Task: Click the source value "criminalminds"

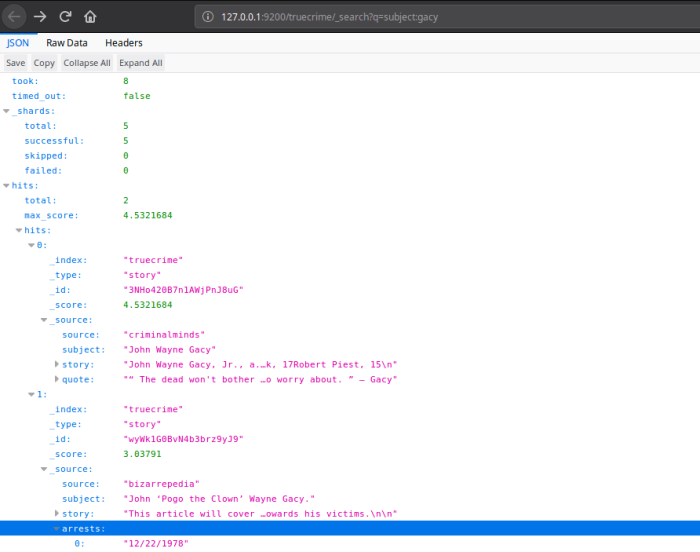Action: 164,335
